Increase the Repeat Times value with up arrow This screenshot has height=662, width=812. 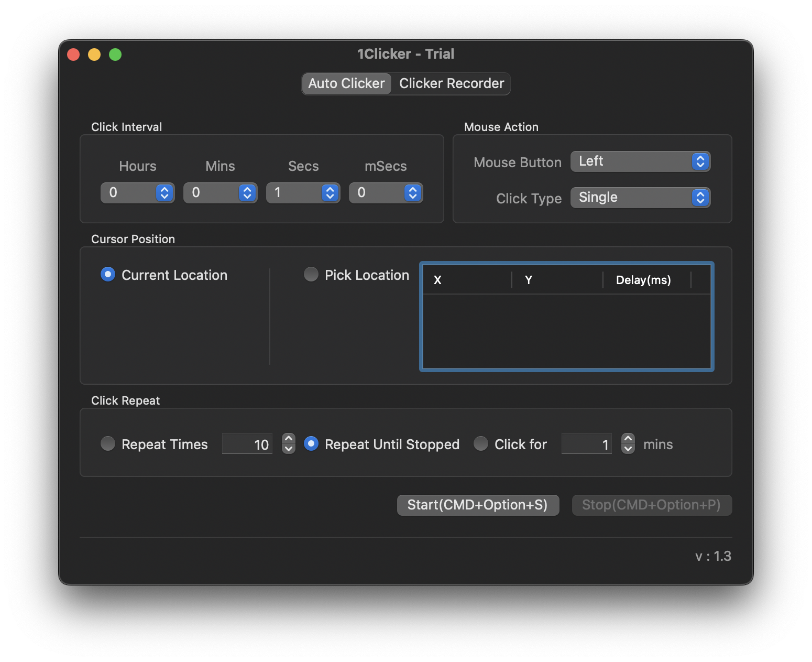[289, 439]
